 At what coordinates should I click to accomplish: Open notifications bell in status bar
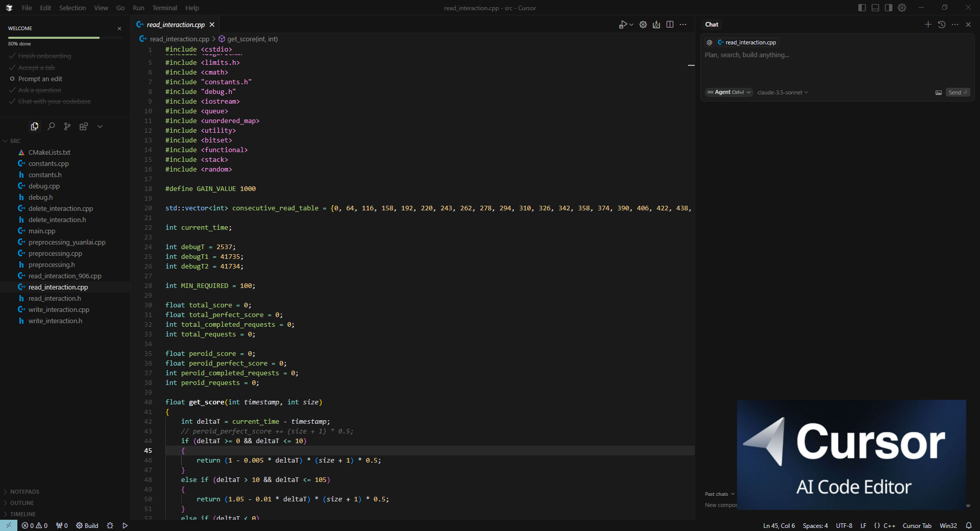coord(969,525)
